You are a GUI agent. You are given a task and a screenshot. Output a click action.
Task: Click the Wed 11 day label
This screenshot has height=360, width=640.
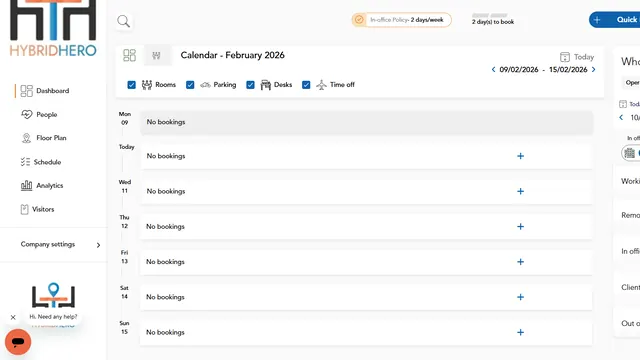pos(125,186)
